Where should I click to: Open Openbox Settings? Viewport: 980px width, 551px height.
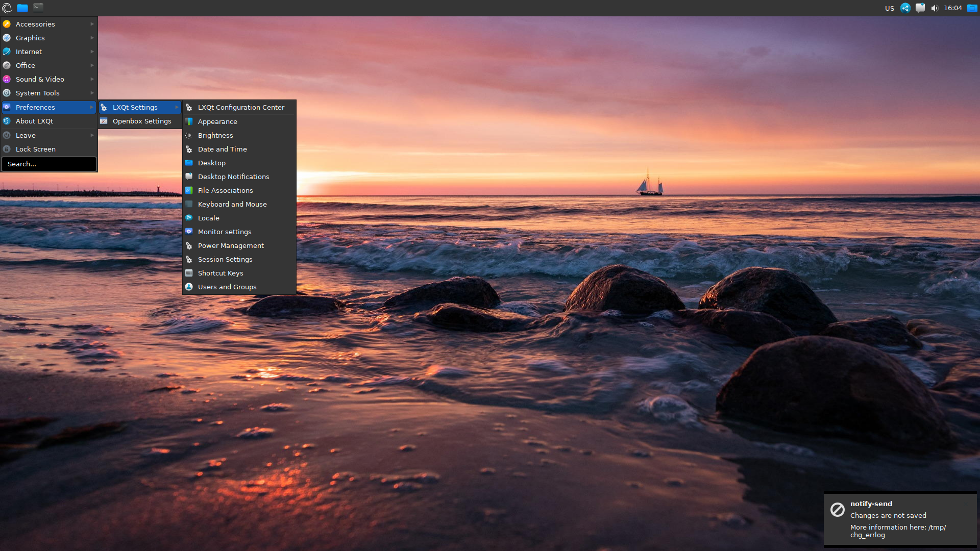point(140,121)
